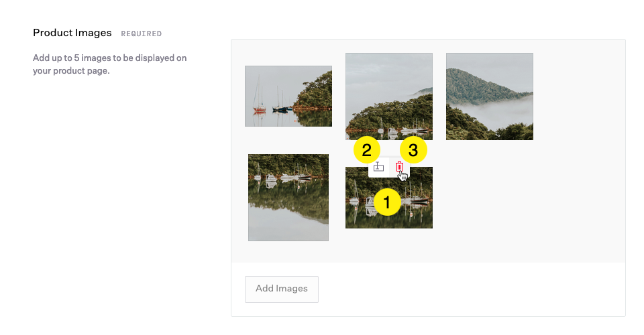Click the yellow number 2 marker
The image size is (644, 335).
[366, 150]
